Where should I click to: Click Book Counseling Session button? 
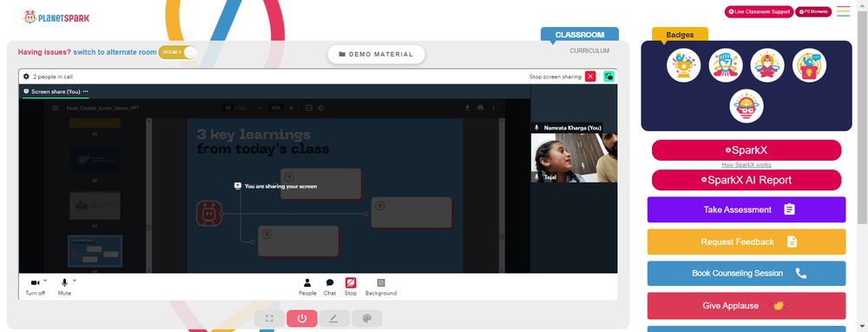point(746,273)
